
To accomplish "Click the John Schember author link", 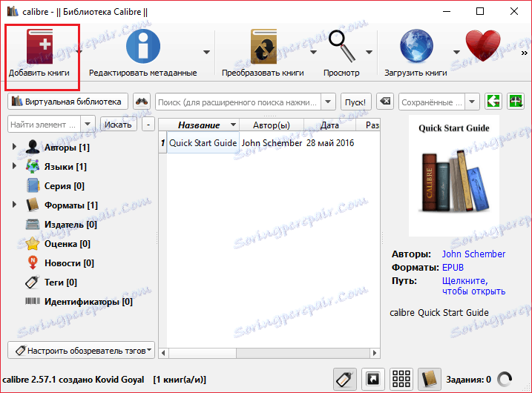I will pos(473,254).
